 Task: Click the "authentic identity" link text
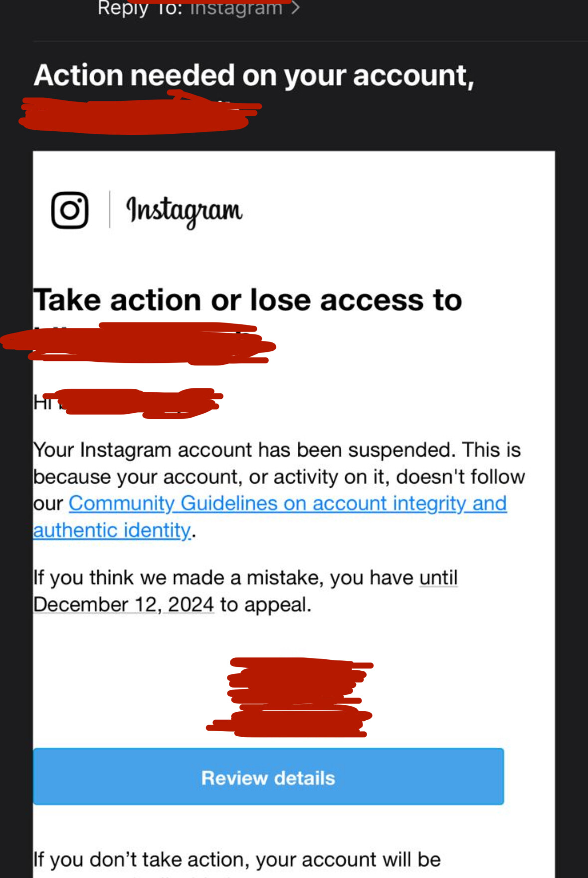coord(112,530)
